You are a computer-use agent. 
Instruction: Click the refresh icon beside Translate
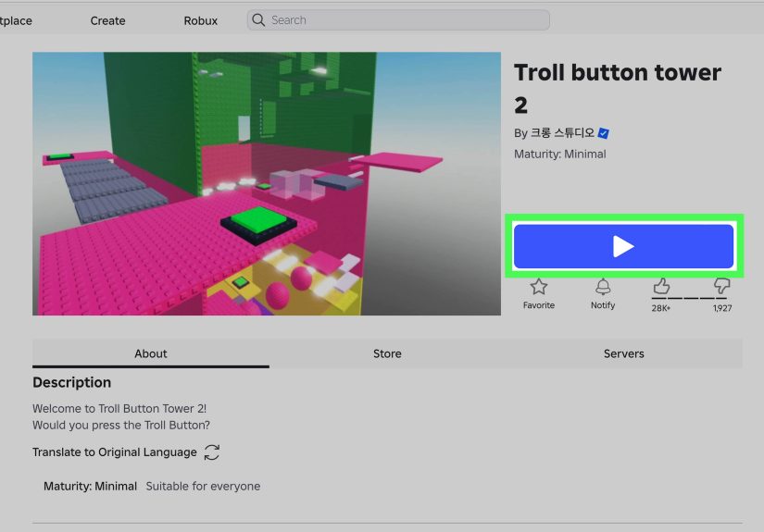pos(212,452)
